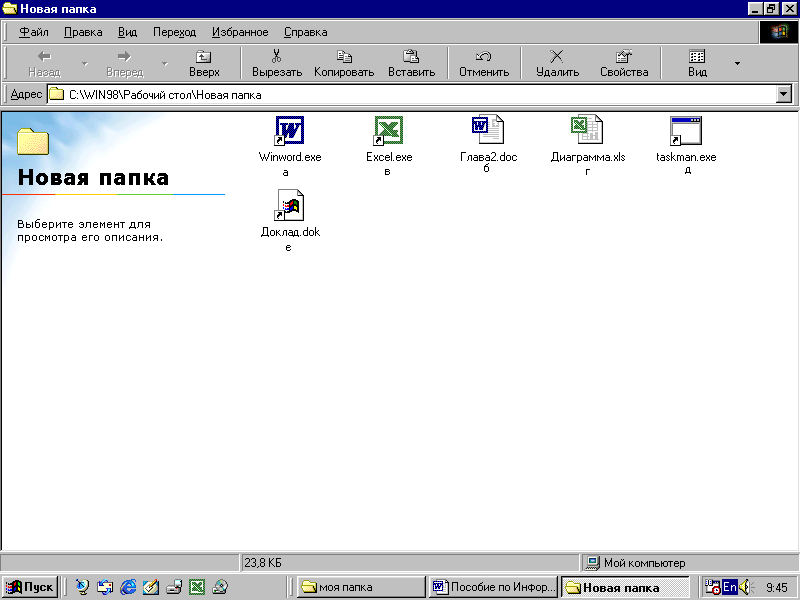
Task: Click the title bar folder system icon
Action: click(x=9, y=9)
